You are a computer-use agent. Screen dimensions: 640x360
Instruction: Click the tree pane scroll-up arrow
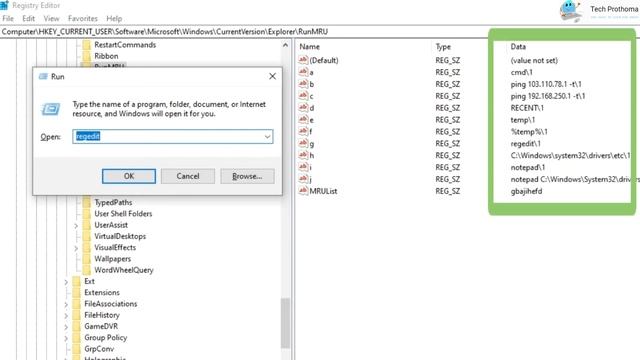pos(285,45)
